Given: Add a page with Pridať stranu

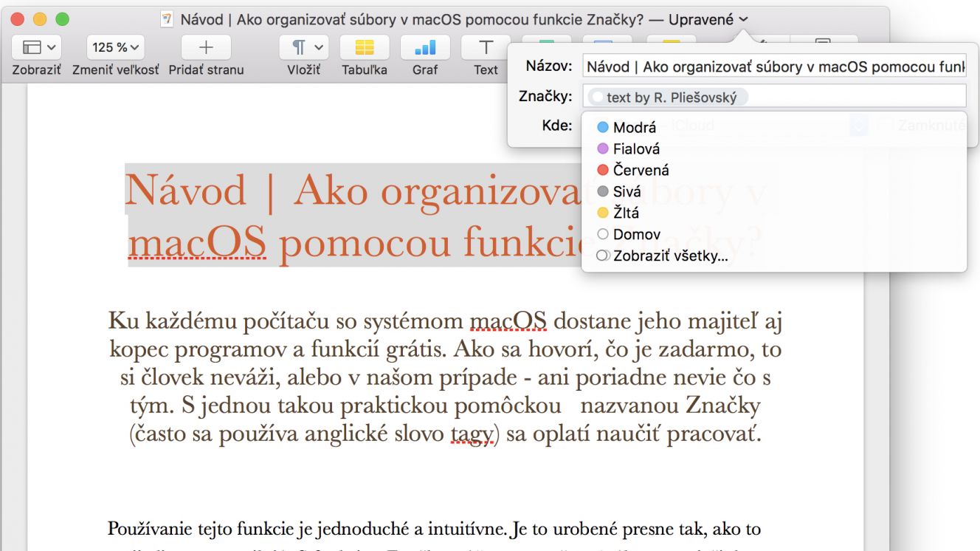Looking at the screenshot, I should click(x=206, y=47).
